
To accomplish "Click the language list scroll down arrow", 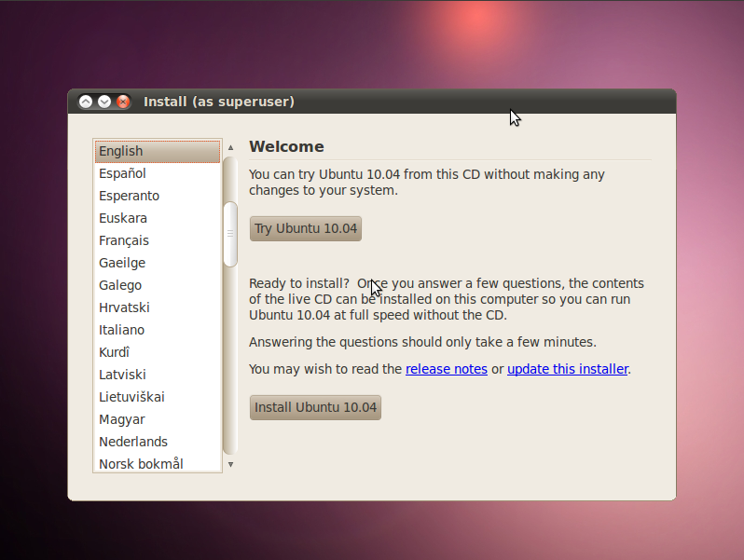I will pyautogui.click(x=230, y=464).
